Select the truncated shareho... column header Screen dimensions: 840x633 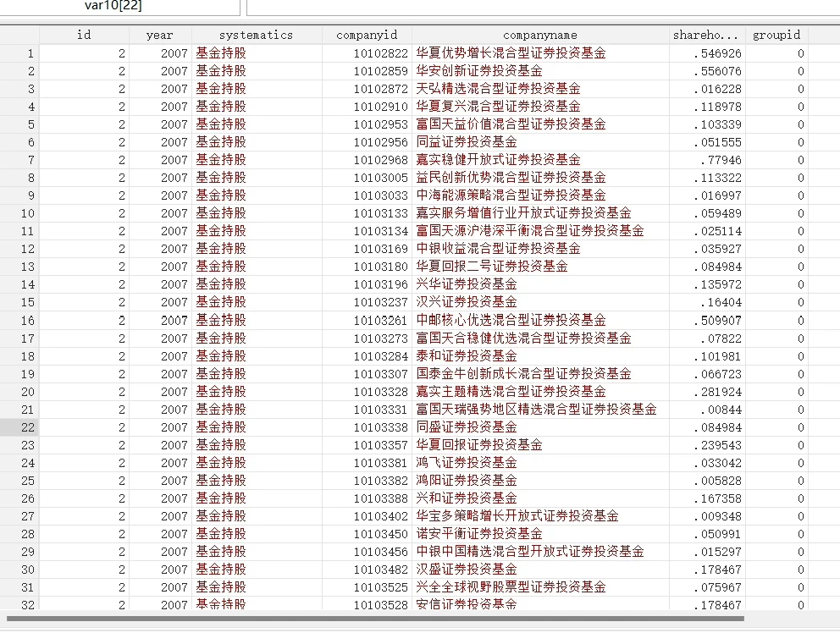coord(705,35)
